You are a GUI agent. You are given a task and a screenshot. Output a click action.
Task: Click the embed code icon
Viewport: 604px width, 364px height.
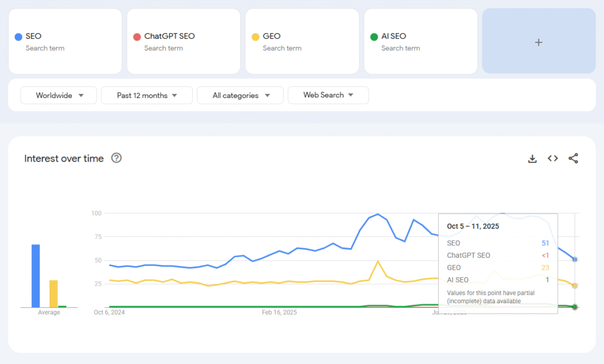click(x=553, y=158)
